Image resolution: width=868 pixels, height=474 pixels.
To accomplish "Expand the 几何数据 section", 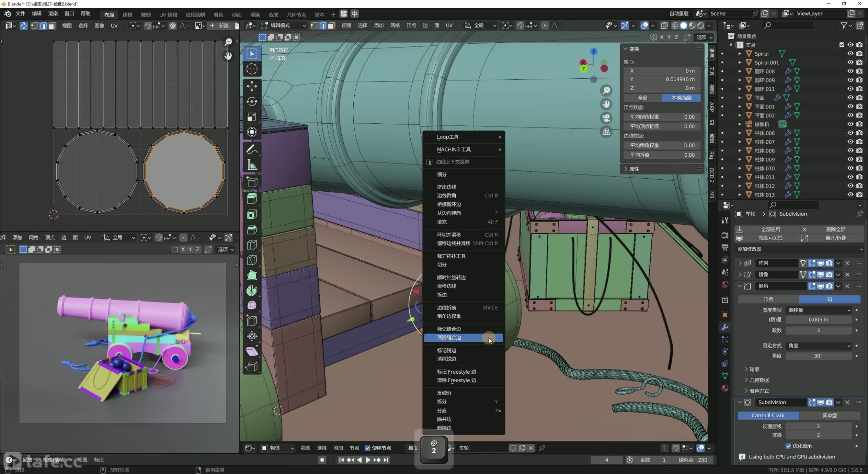I will [x=756, y=380].
